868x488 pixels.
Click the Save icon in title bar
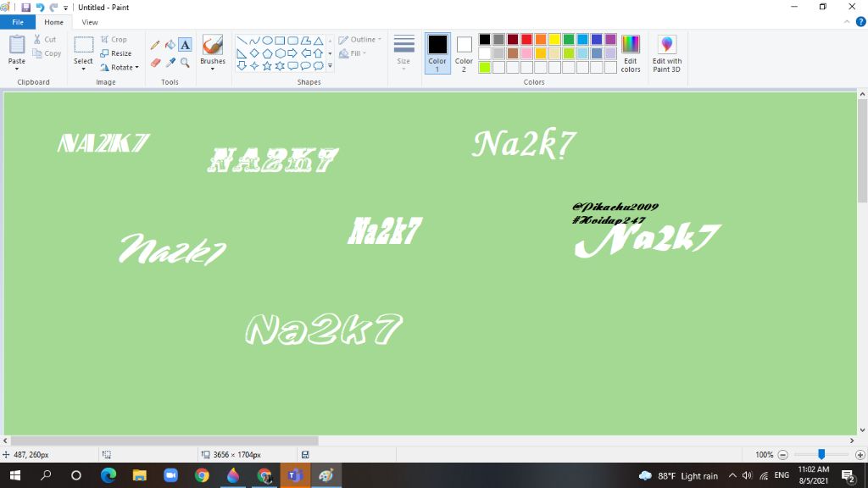point(25,7)
